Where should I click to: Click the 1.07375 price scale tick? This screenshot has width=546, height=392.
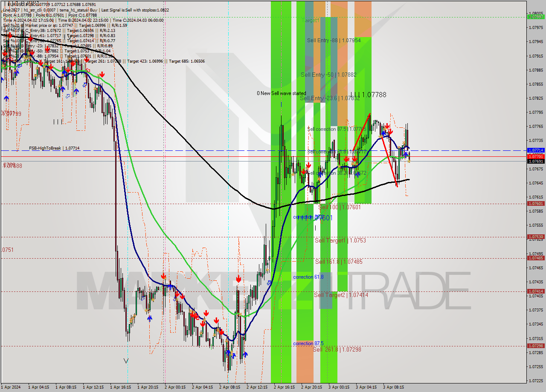click(x=536, y=310)
